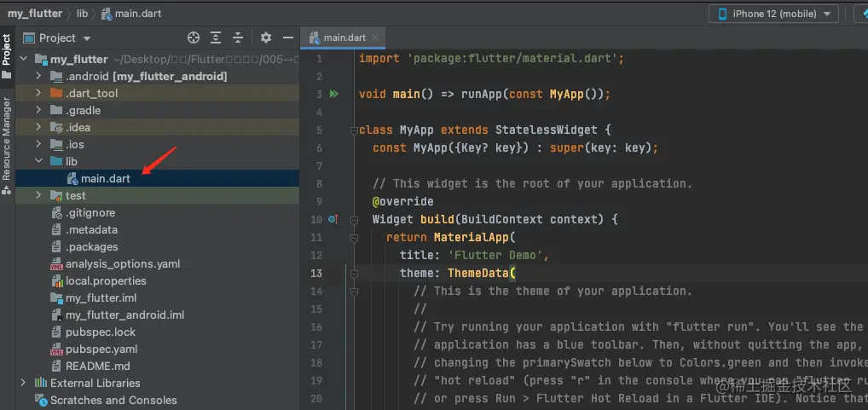Click on MaterialApp( in line 11
Image resolution: width=868 pixels, height=410 pixels.
coord(474,237)
